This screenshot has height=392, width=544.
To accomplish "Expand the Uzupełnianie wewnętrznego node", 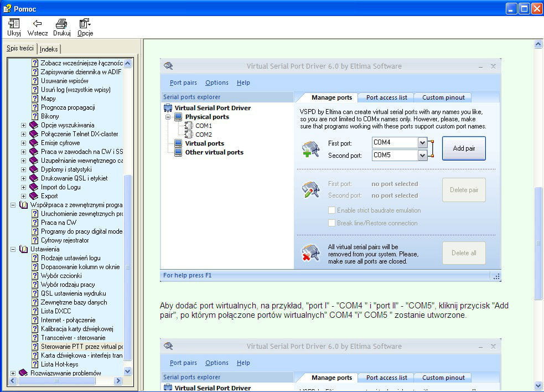I will coord(23,161).
